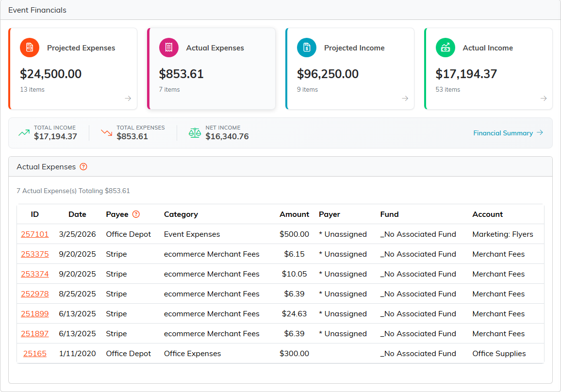The height and width of the screenshot is (392, 561).
Task: Sort by the Account column header
Action: tap(487, 214)
